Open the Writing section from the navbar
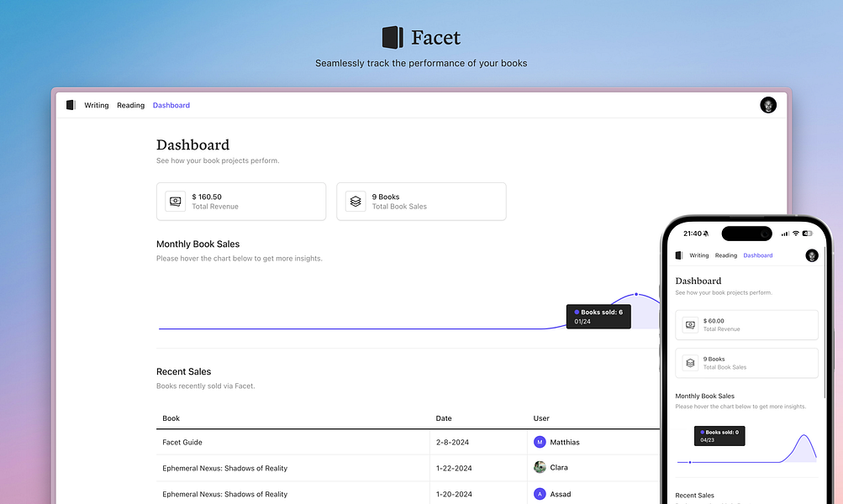The image size is (843, 504). pos(96,105)
